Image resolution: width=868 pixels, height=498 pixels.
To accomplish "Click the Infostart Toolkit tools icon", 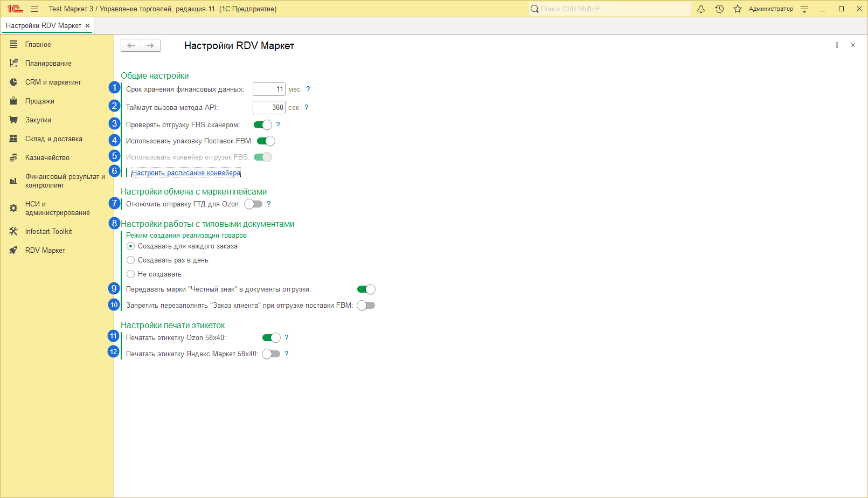I will [x=13, y=231].
